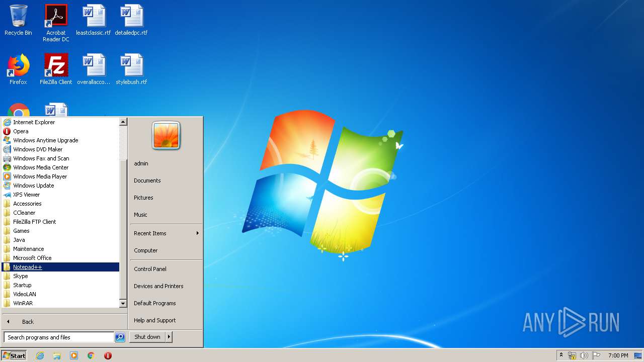Click the search magnifier button
Image resolution: width=644 pixels, height=362 pixels.
tap(120, 337)
